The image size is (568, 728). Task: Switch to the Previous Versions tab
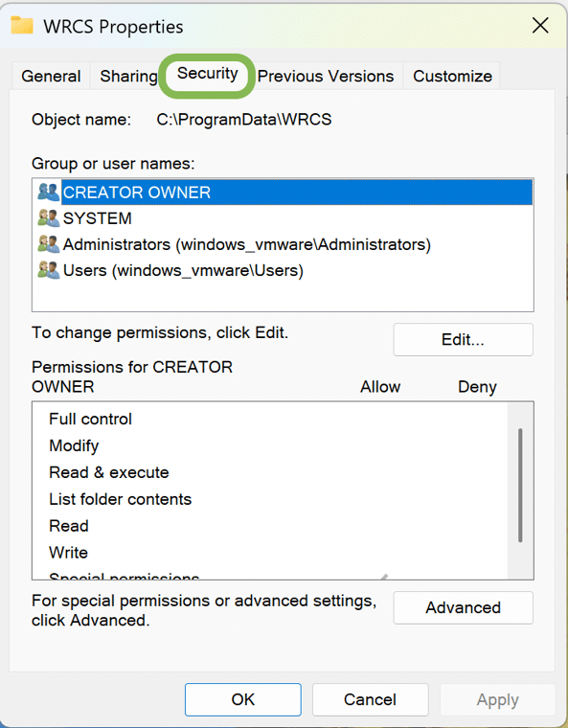pyautogui.click(x=326, y=76)
